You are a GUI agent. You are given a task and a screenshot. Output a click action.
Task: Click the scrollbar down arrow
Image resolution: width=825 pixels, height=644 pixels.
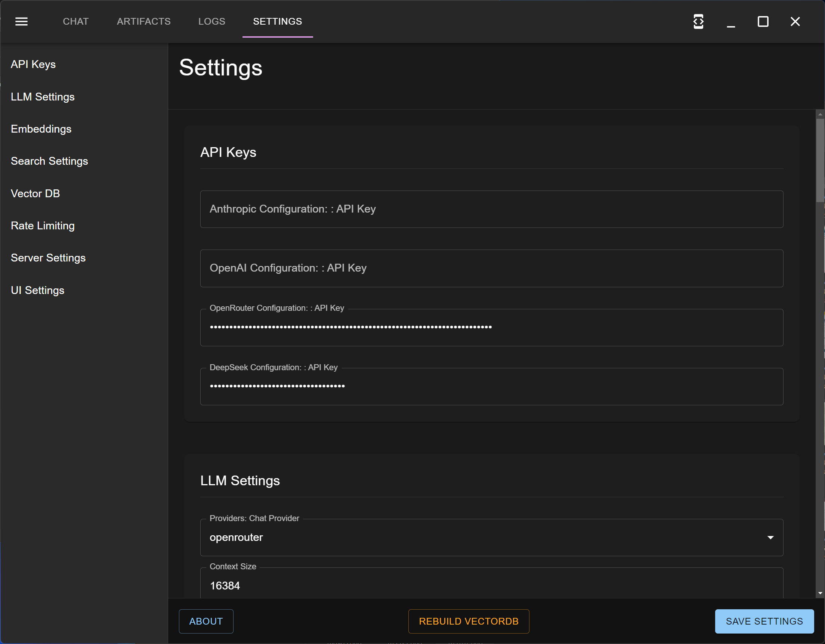tap(820, 594)
